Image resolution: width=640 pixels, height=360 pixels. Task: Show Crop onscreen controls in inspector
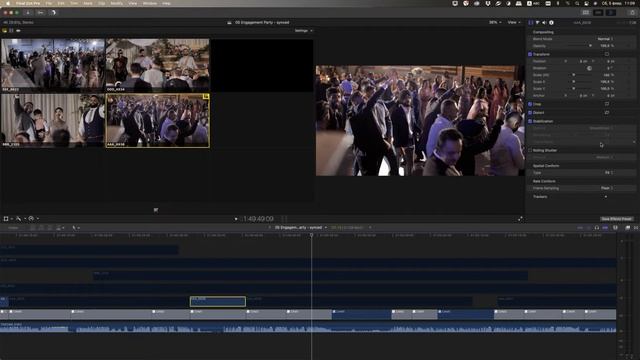pyautogui.click(x=607, y=104)
